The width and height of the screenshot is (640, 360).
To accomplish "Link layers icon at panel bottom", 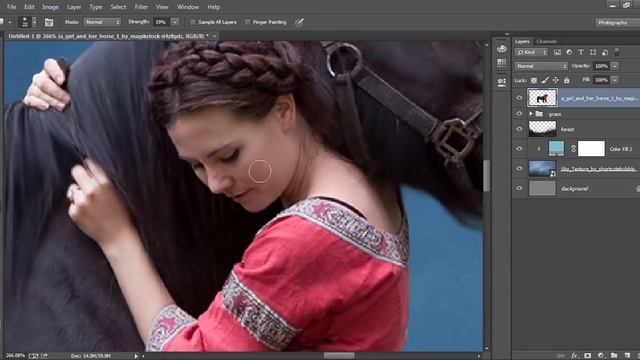I will coord(561,356).
